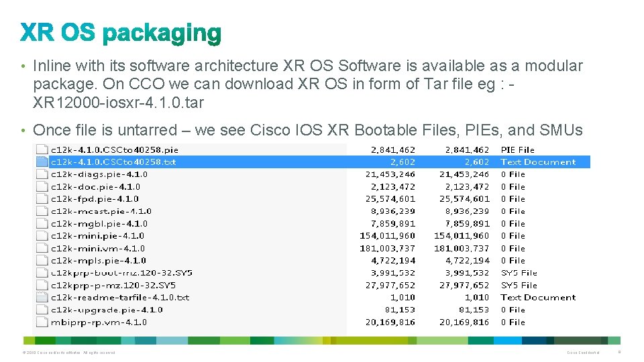Click the file icon beside c12k-mini.vm-4.1.0
This screenshot has height=362, width=644.
pos(42,248)
